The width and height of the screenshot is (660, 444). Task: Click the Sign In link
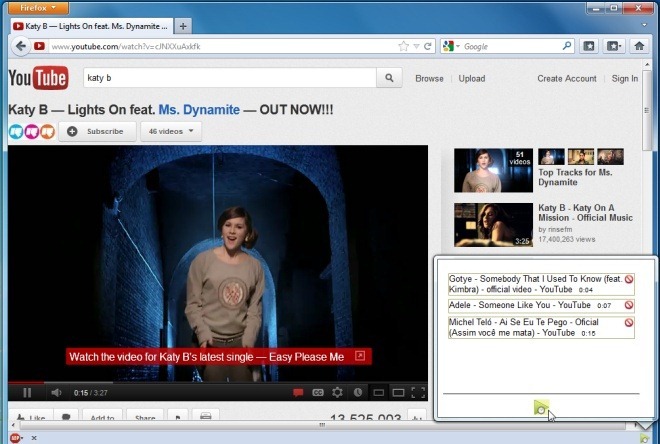point(625,79)
